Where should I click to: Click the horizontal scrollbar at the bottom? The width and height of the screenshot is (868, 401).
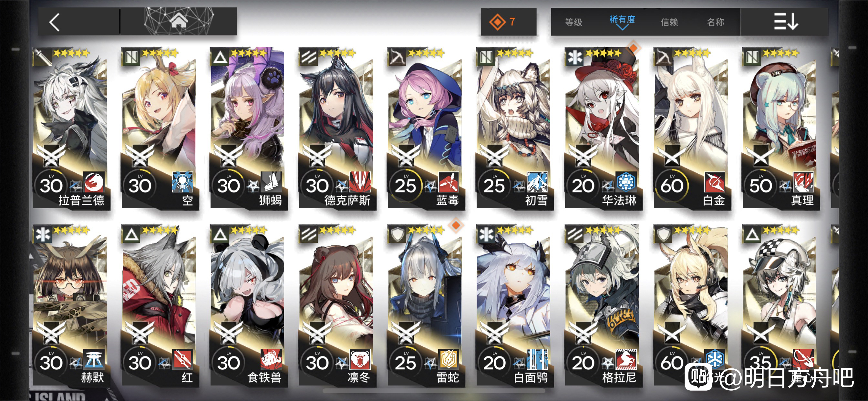pyautogui.click(x=434, y=391)
